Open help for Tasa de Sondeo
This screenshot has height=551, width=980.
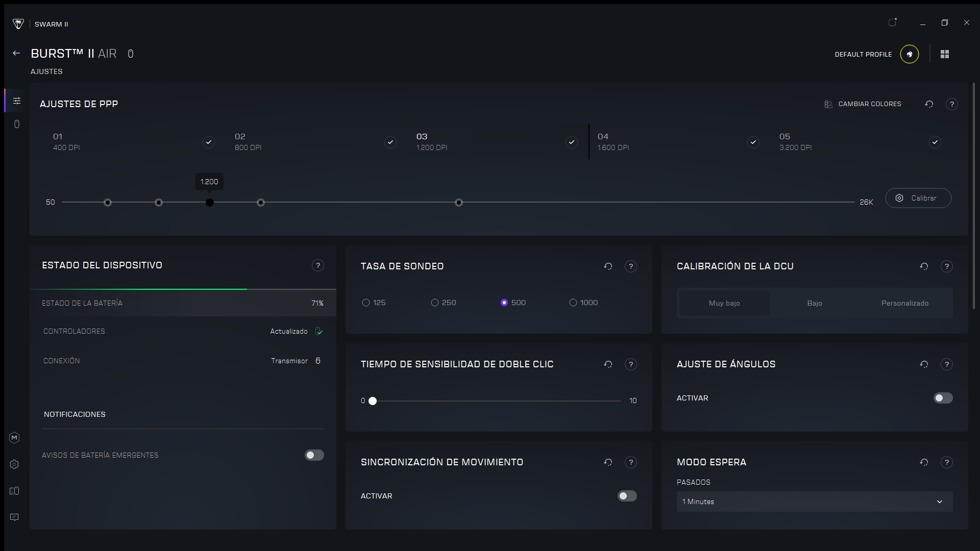click(630, 266)
